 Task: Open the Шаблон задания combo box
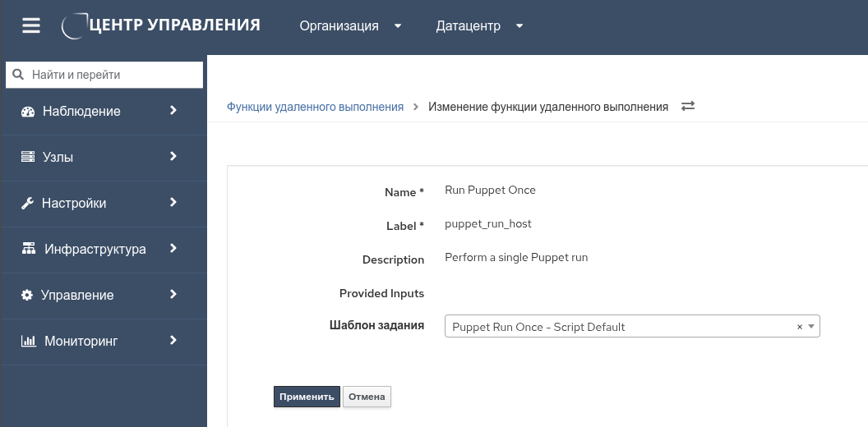(621, 327)
